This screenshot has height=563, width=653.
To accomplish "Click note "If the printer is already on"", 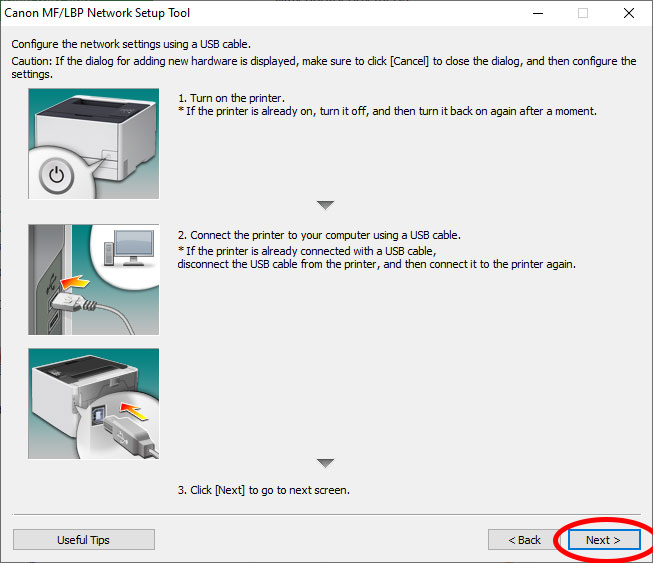I will [x=387, y=111].
